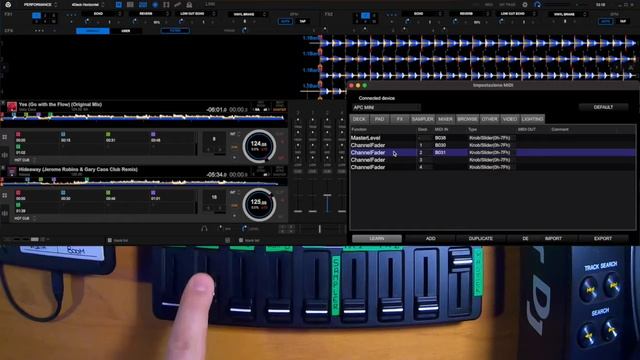Open HOT CUE mode dropdown on deck 2

coord(24,218)
